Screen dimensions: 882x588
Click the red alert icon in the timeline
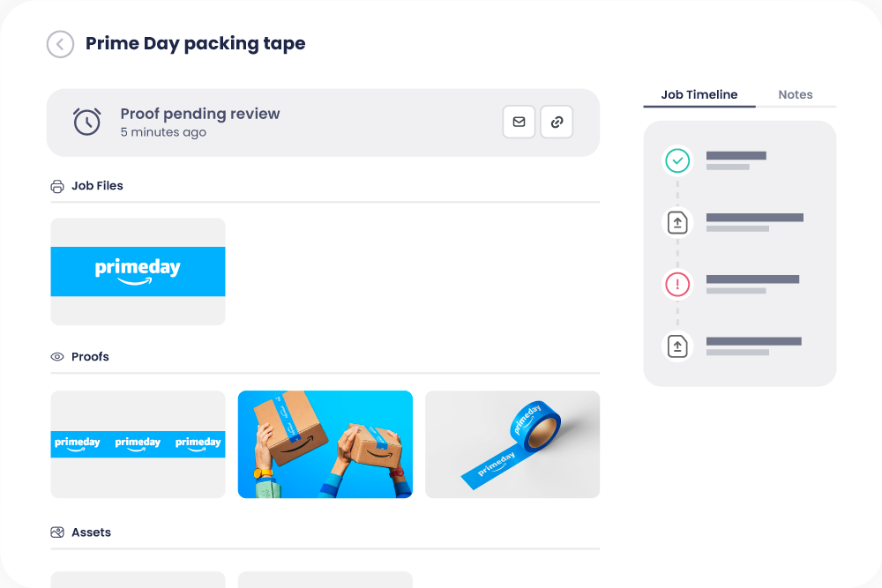click(x=677, y=284)
